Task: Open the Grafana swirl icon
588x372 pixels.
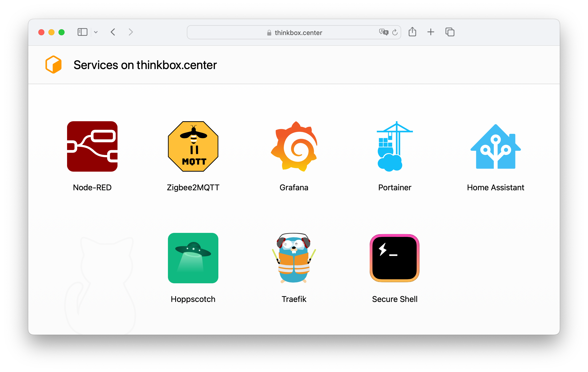Action: coord(294,146)
